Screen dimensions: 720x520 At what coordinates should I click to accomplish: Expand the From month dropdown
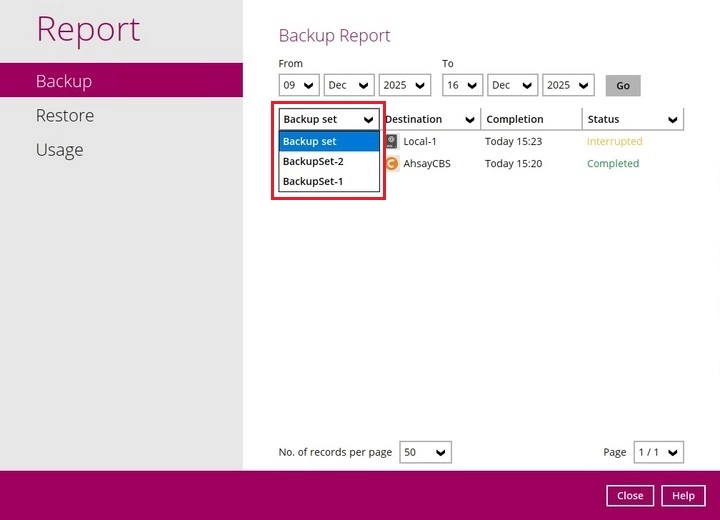pos(348,85)
